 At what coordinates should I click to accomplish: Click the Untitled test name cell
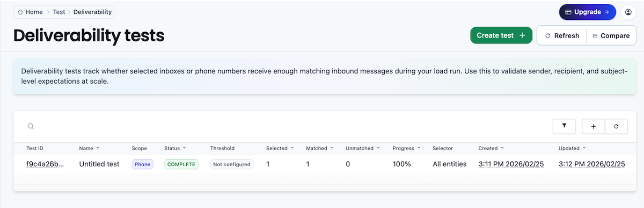point(99,164)
